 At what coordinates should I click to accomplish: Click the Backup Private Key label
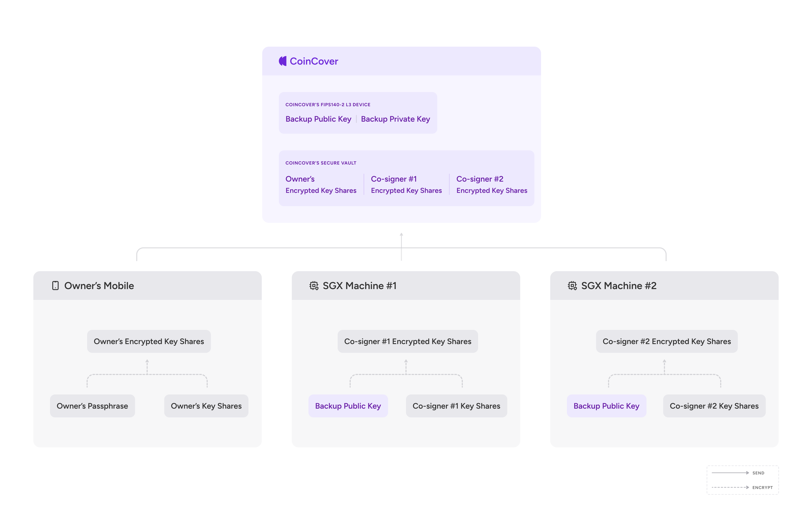pyautogui.click(x=395, y=119)
